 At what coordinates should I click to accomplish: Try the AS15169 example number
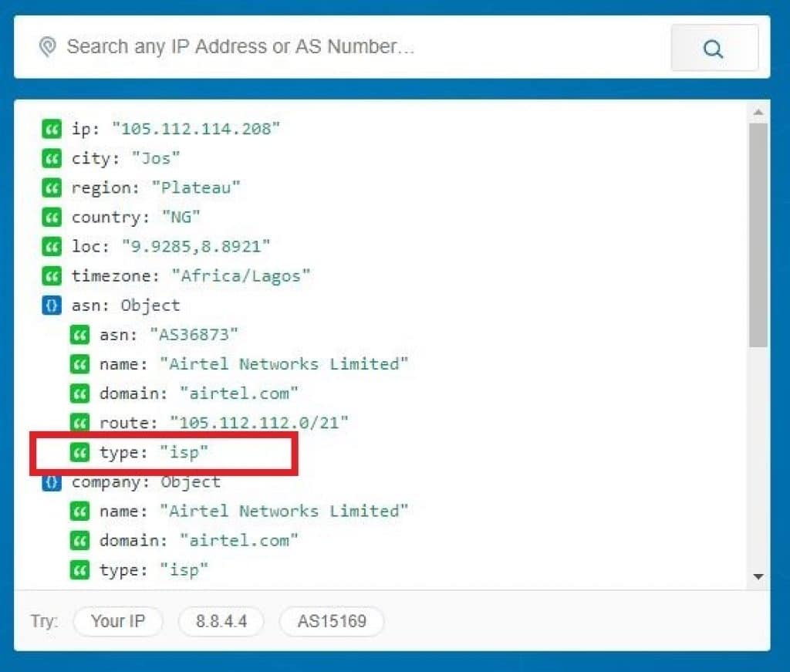click(331, 621)
